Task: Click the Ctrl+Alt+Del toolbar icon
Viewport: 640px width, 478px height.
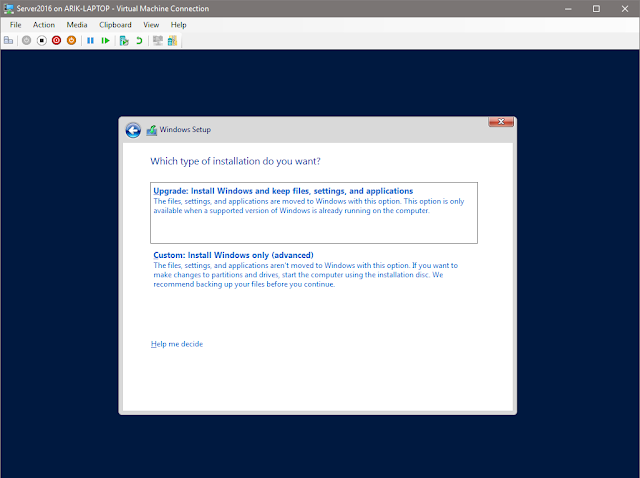Action: coord(9,40)
